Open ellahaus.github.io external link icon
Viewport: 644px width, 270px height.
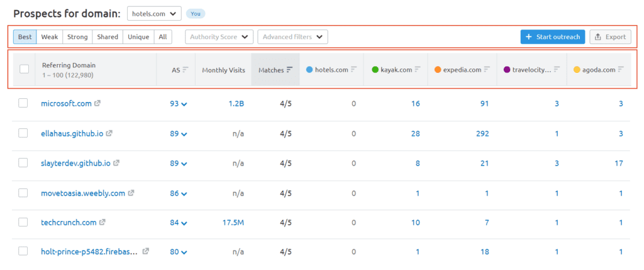(x=109, y=133)
